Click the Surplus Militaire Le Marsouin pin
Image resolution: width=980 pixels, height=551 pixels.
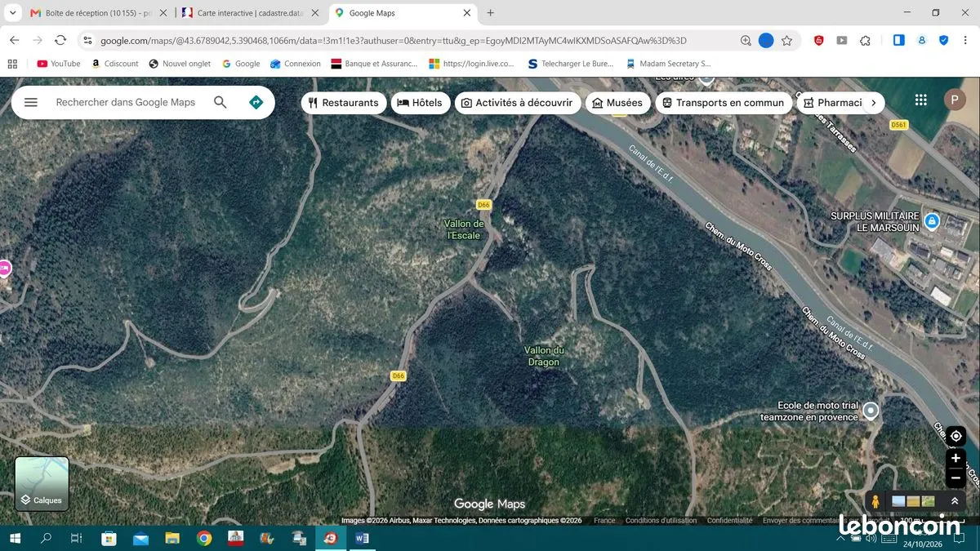point(932,221)
